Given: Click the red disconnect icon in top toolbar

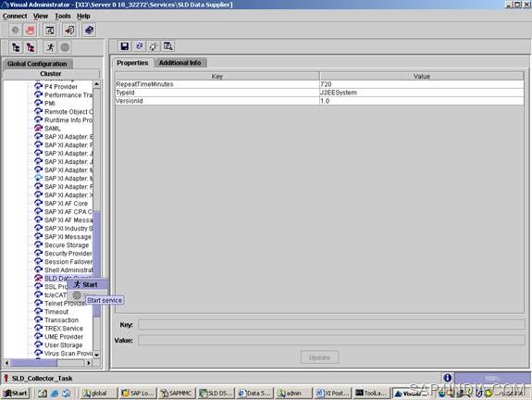Looking at the screenshot, I should pos(30,31).
